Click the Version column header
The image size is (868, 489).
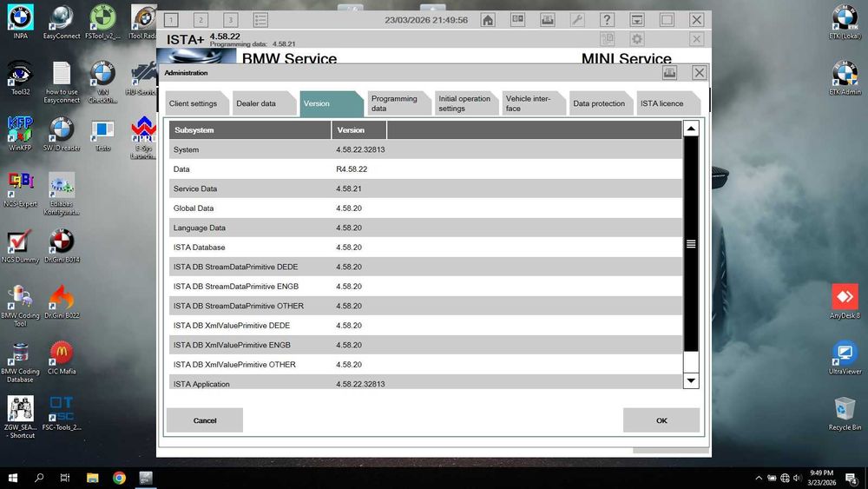[359, 130]
